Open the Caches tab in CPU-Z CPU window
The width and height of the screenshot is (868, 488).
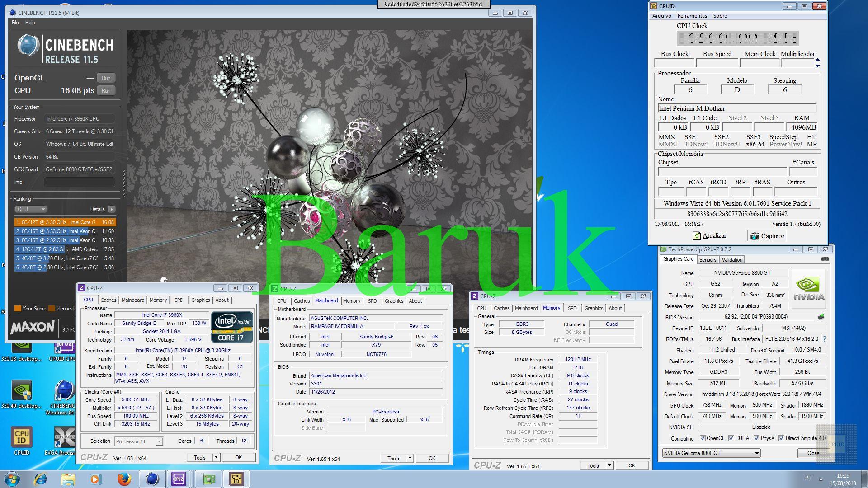[x=108, y=300]
